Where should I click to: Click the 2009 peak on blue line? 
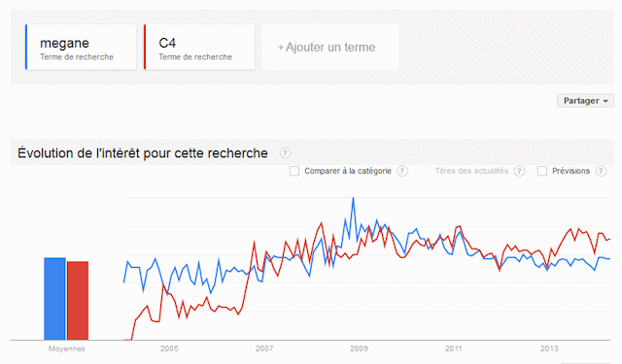[353, 198]
